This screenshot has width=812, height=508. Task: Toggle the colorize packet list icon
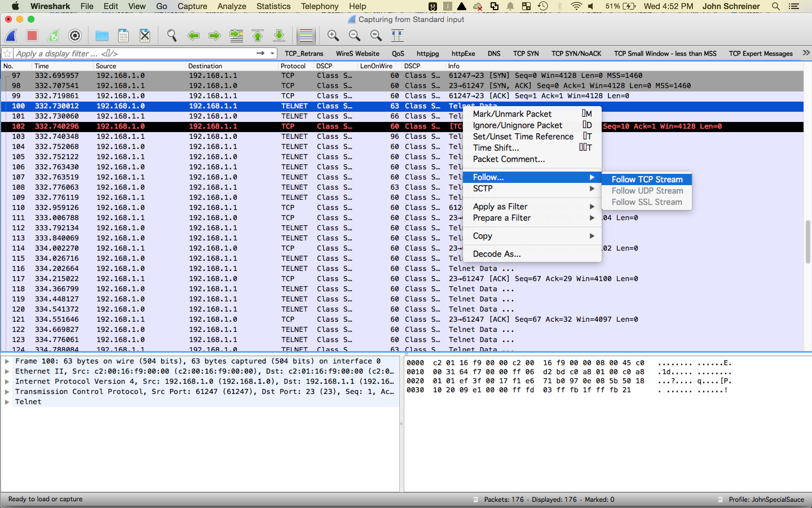point(306,36)
